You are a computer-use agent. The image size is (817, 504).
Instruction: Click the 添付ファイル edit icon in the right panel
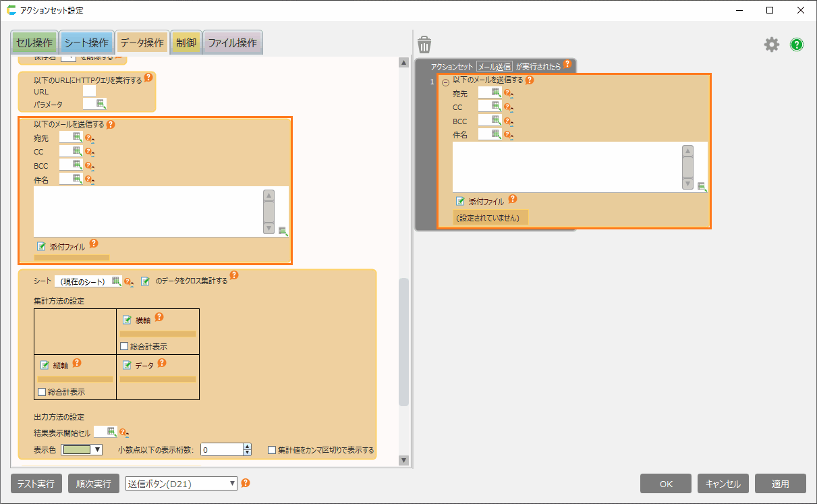[459, 201]
